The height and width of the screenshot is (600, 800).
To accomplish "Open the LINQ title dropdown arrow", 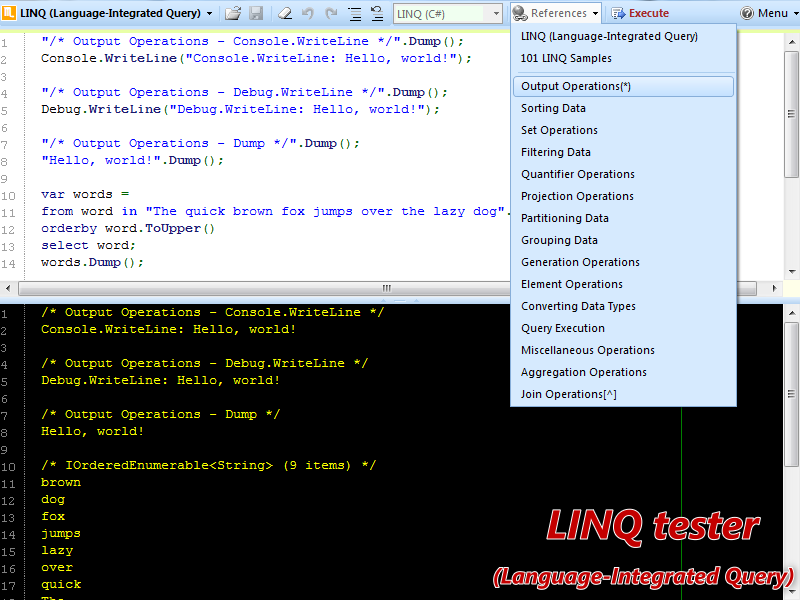I will (209, 14).
